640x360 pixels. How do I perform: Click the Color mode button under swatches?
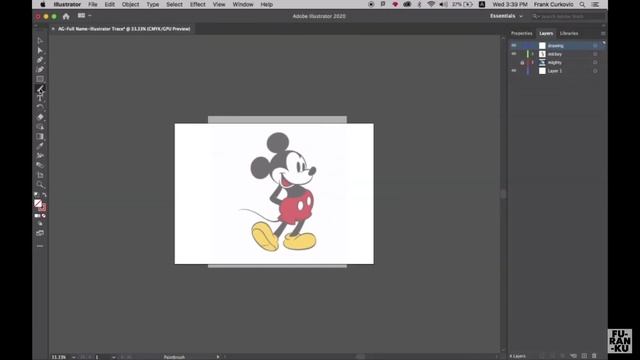point(37,216)
